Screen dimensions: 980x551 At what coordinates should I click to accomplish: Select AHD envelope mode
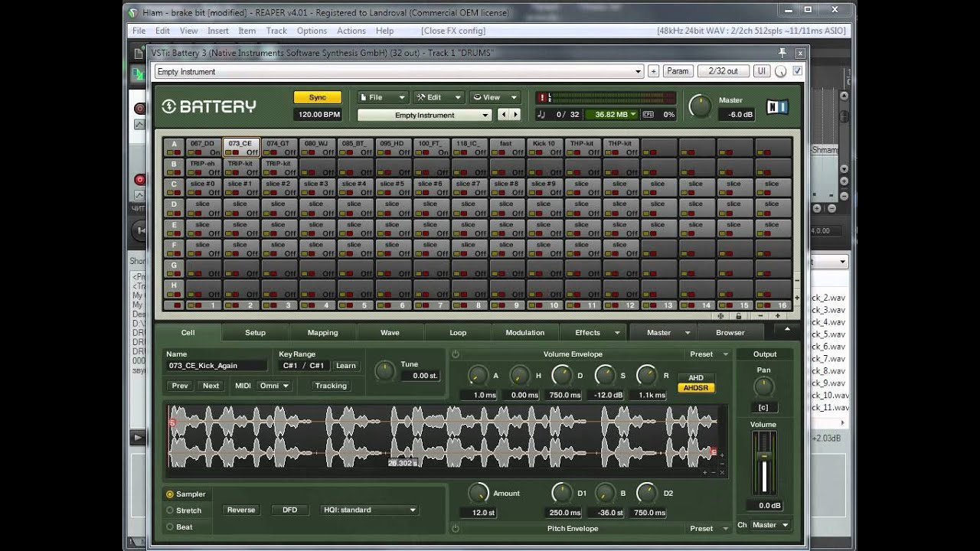coord(695,377)
